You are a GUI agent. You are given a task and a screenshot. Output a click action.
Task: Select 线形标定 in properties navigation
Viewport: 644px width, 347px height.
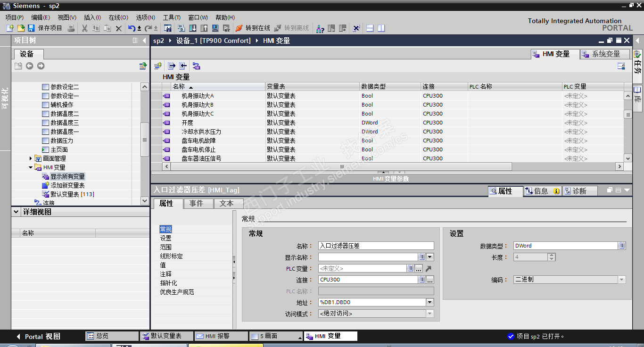tap(171, 256)
